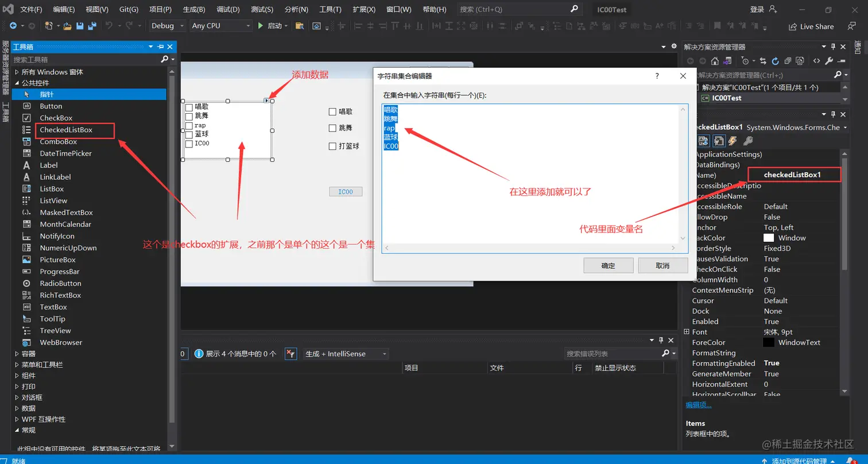Click the Live Share icon
The image size is (868, 464).
click(x=793, y=26)
